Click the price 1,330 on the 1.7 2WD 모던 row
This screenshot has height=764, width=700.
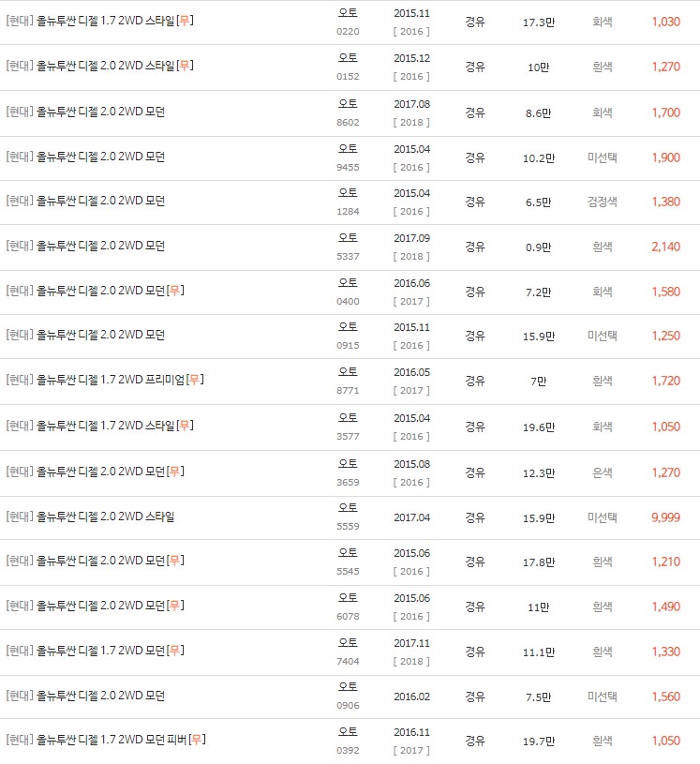tap(666, 652)
